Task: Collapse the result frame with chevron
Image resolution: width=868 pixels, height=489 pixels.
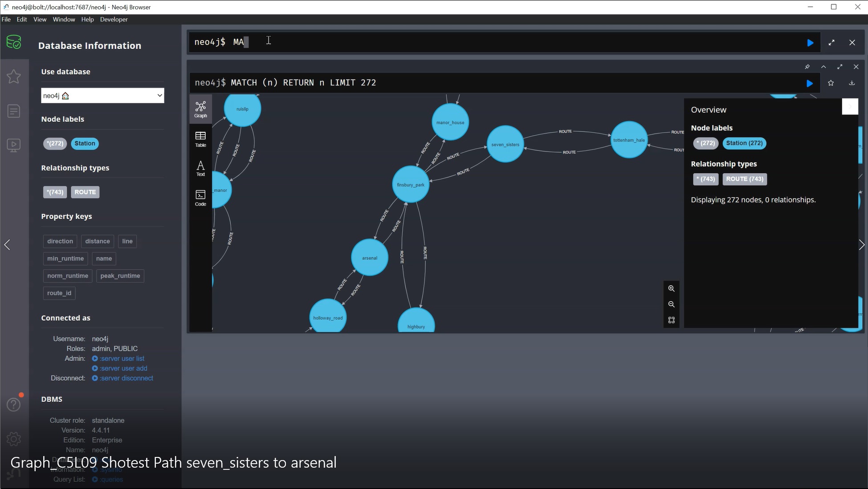Action: point(823,67)
